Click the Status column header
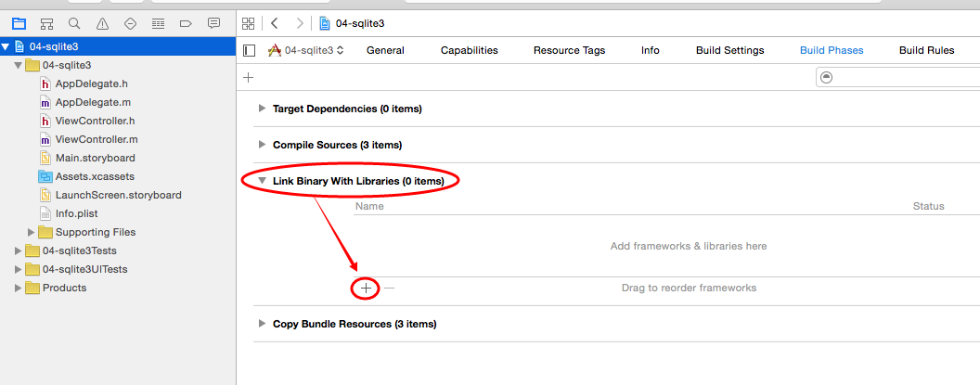 tap(929, 206)
